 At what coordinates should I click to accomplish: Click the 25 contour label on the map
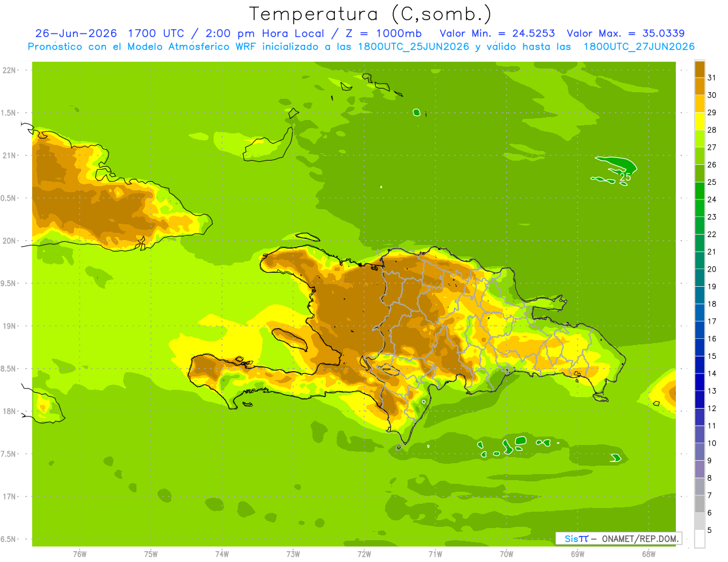[x=625, y=177]
